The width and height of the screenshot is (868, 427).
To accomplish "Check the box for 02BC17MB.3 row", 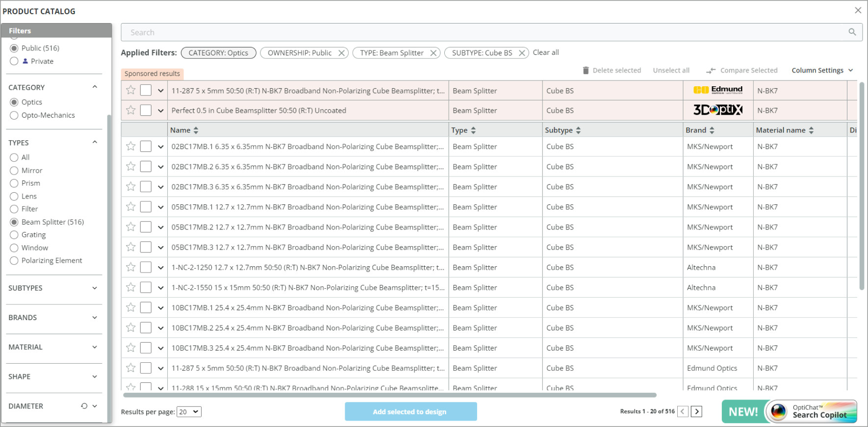I will [146, 187].
